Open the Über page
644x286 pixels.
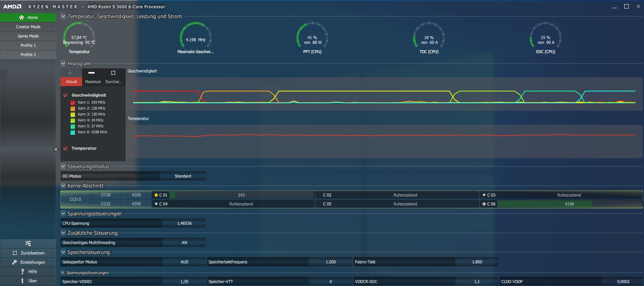point(28,281)
